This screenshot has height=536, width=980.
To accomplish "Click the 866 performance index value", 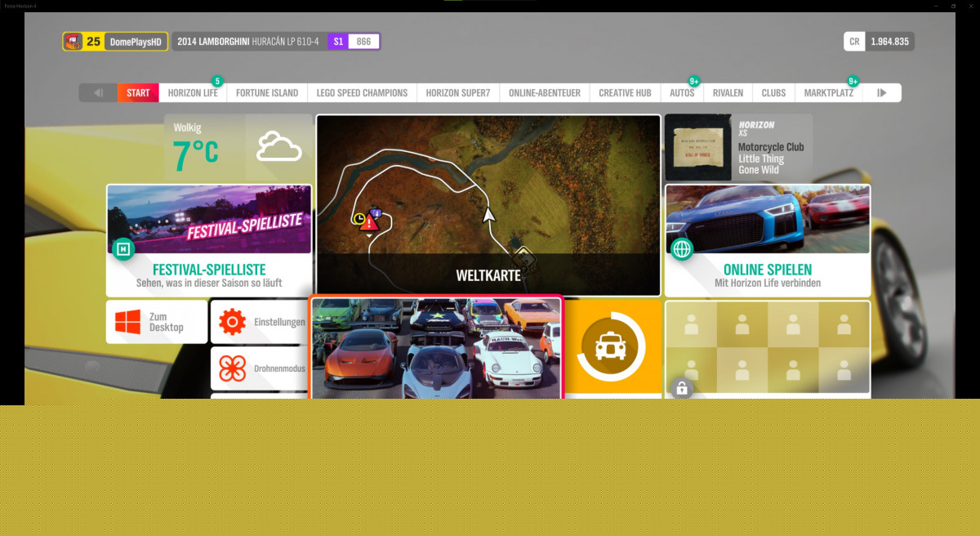I will pyautogui.click(x=363, y=42).
